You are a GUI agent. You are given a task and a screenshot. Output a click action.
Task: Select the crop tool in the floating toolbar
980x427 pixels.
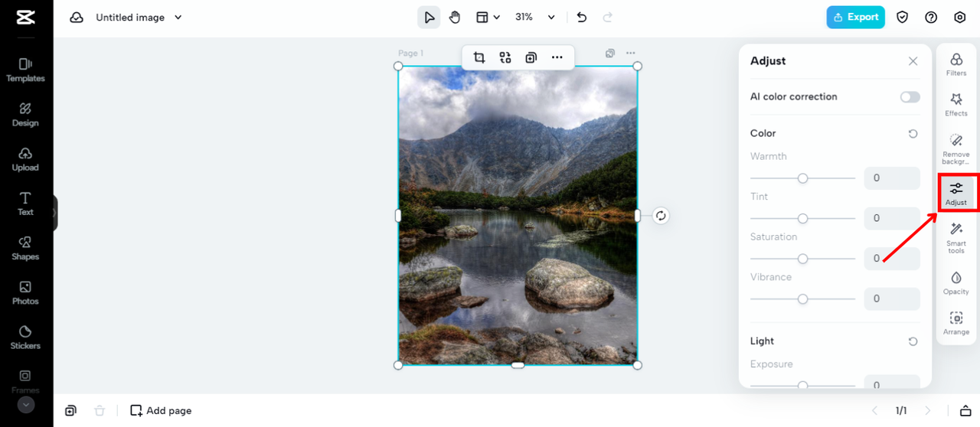479,57
